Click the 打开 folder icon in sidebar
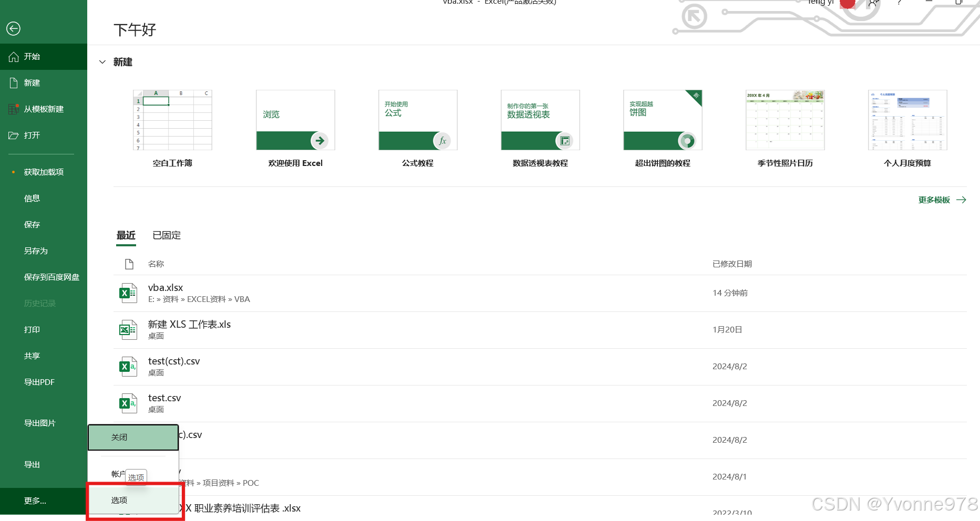The width and height of the screenshot is (980, 521). click(14, 136)
